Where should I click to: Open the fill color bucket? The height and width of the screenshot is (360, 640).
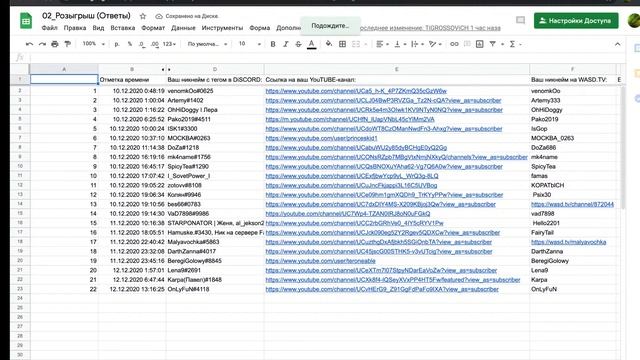click(329, 44)
